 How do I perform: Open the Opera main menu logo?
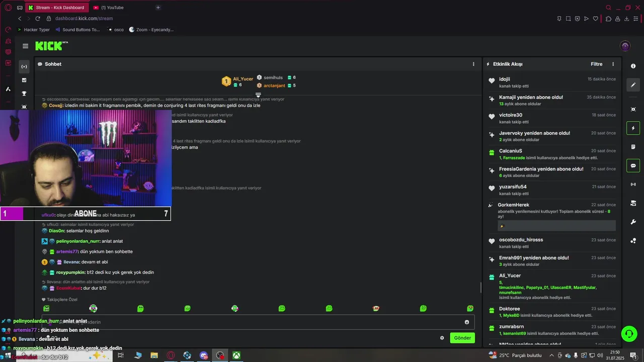click(x=8, y=8)
